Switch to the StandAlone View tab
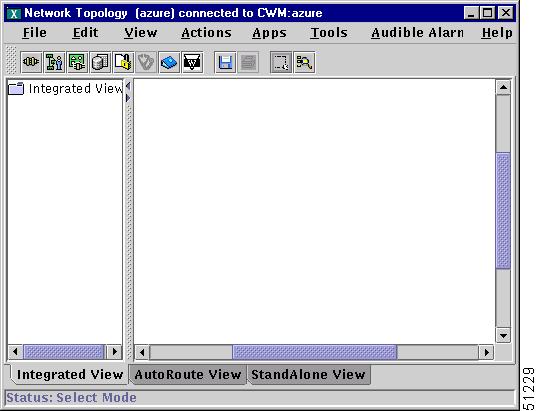Viewport: 537px width, 411px height. point(308,374)
